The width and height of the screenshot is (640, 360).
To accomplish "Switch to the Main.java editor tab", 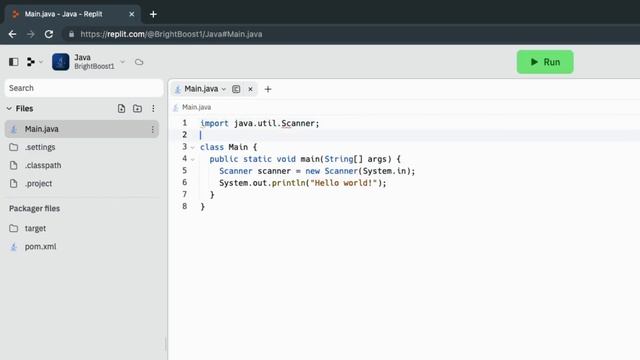I will coord(201,89).
